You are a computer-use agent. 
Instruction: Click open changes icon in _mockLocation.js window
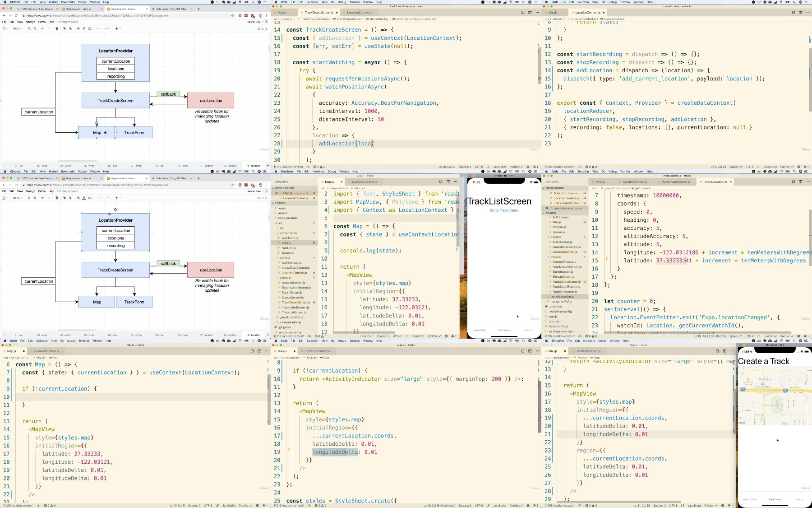click(x=794, y=182)
